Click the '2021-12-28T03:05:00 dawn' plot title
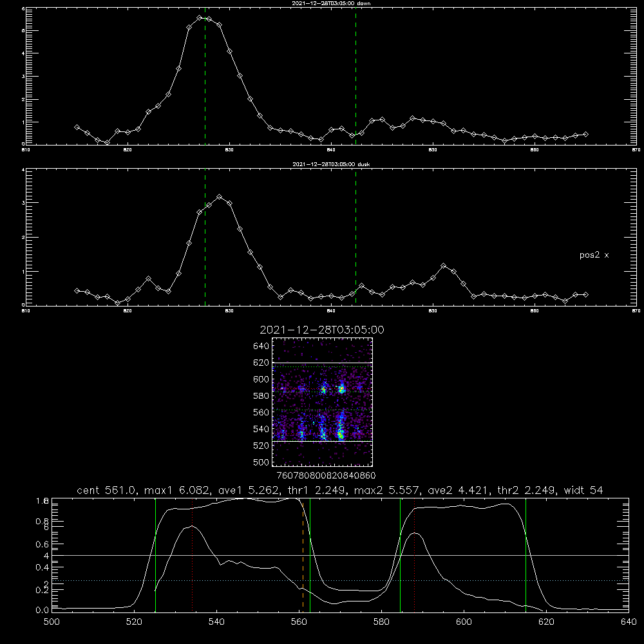The image size is (644, 644). coord(331,3)
